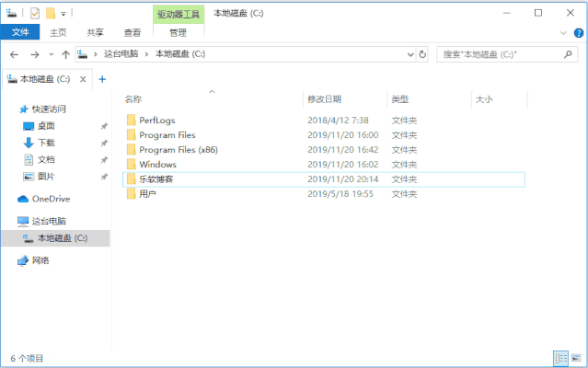Click the pin icon next to 桌面
588x368 pixels.
tap(104, 126)
